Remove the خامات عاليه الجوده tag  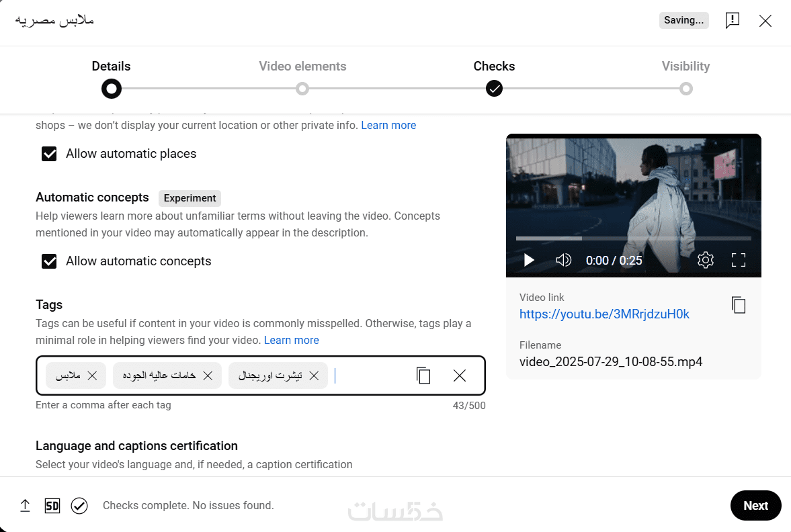[x=208, y=375]
